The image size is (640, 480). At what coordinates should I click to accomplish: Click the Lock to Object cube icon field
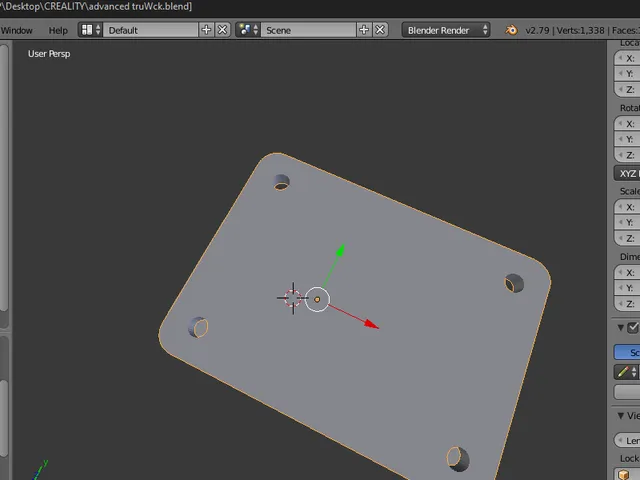[627, 474]
